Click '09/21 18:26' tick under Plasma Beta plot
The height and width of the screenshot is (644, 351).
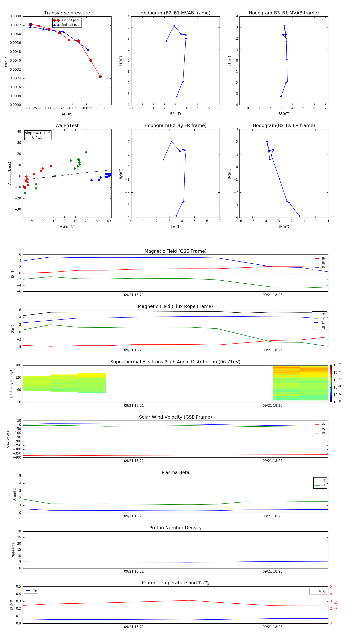click(273, 516)
